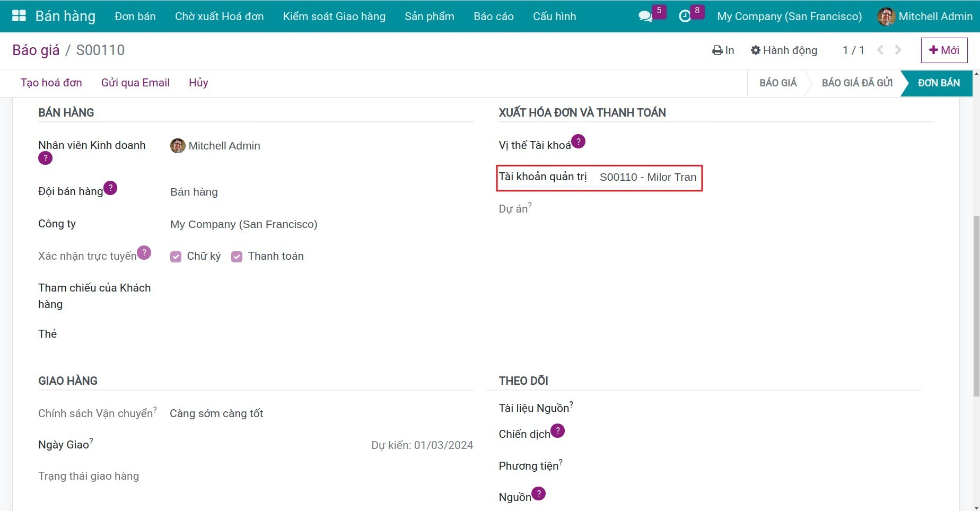Click the help icon beside Vị thế Tài khoá
This screenshot has height=511, width=980.
pos(579,142)
